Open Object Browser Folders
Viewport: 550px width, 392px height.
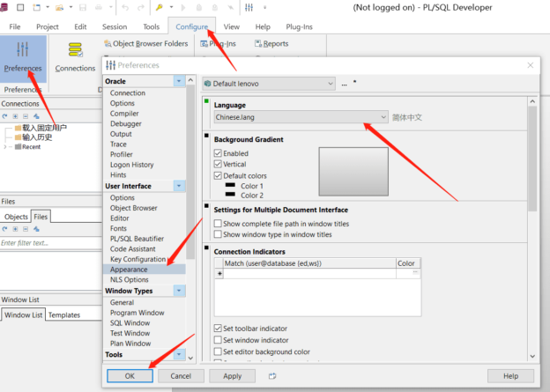pos(145,43)
